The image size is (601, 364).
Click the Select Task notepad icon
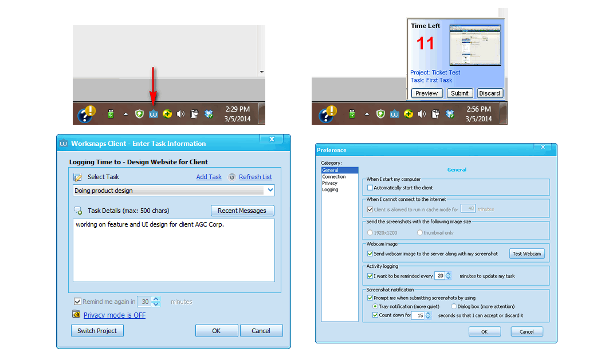click(x=78, y=177)
